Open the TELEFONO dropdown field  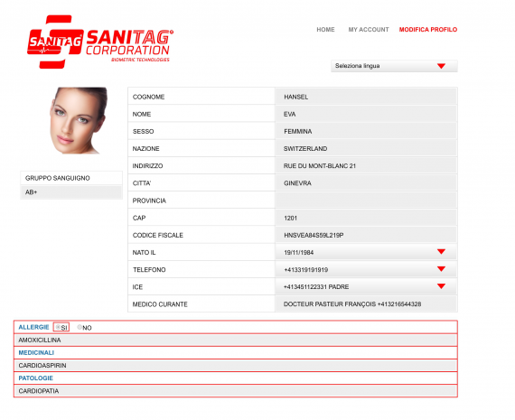point(366,269)
